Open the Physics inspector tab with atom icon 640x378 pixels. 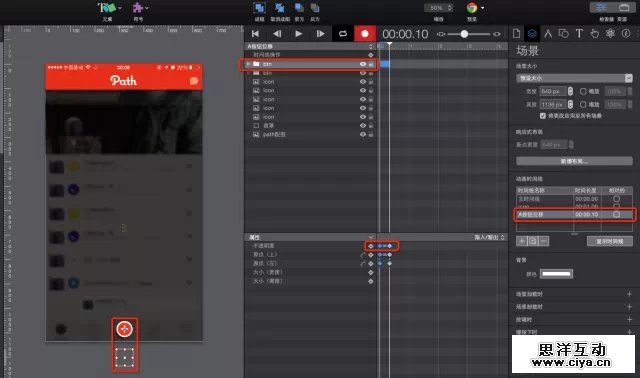pos(610,33)
